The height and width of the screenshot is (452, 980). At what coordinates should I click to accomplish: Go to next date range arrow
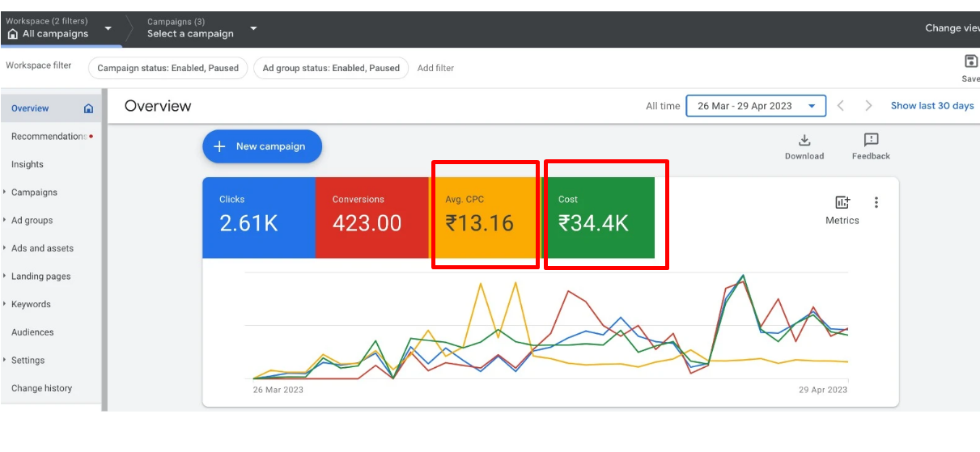(868, 106)
